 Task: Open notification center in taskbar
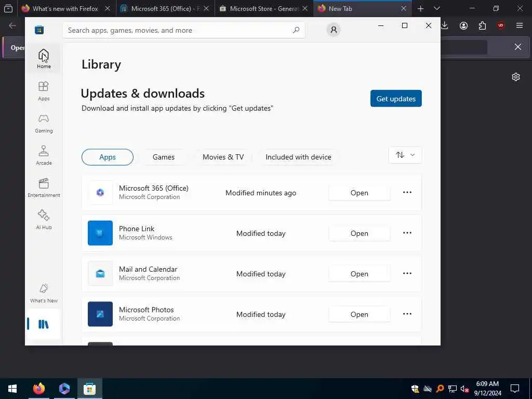pyautogui.click(x=515, y=389)
